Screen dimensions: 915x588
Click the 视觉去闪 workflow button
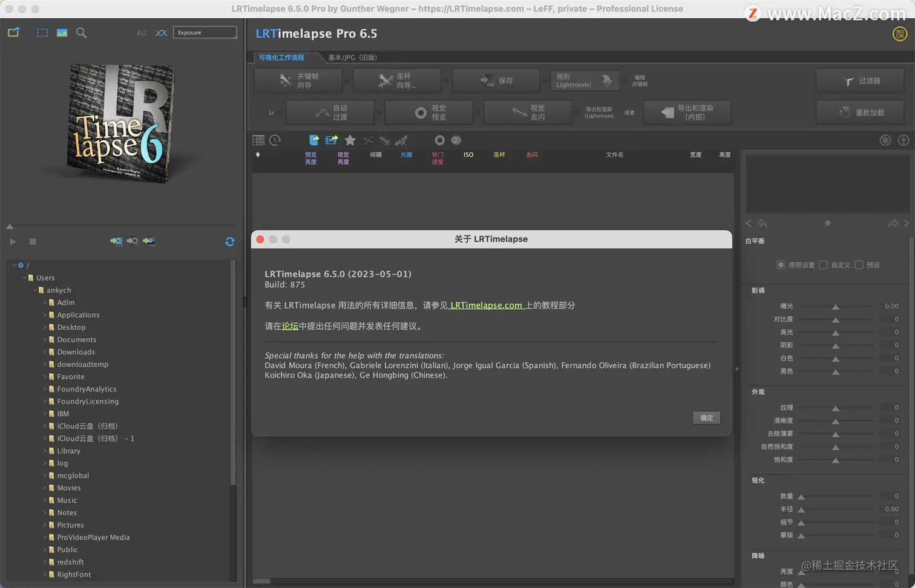(528, 113)
